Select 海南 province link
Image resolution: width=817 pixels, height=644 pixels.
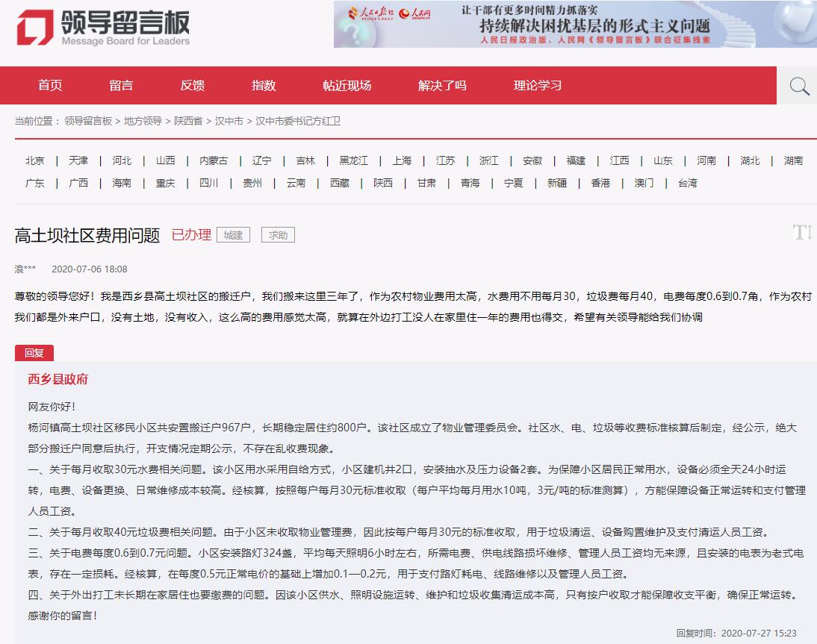[x=122, y=184]
